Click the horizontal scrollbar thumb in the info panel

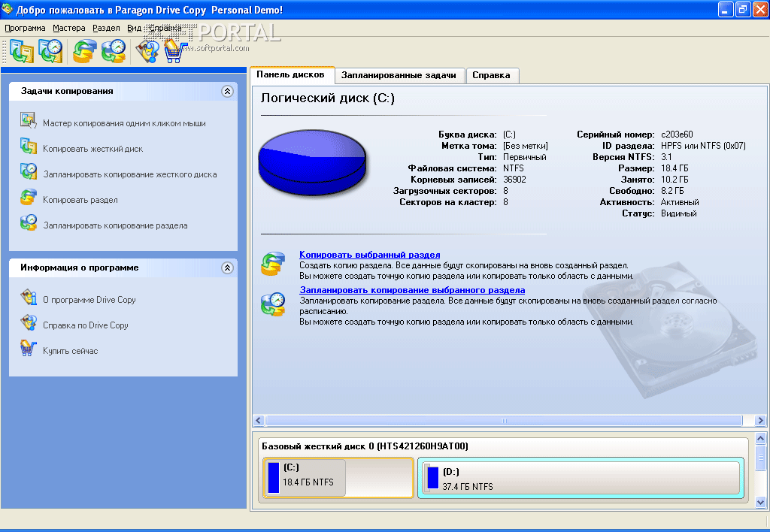pos(504,421)
